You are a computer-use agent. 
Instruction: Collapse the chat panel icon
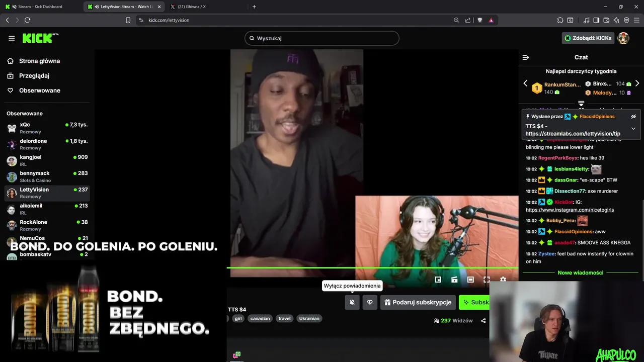pos(526,57)
